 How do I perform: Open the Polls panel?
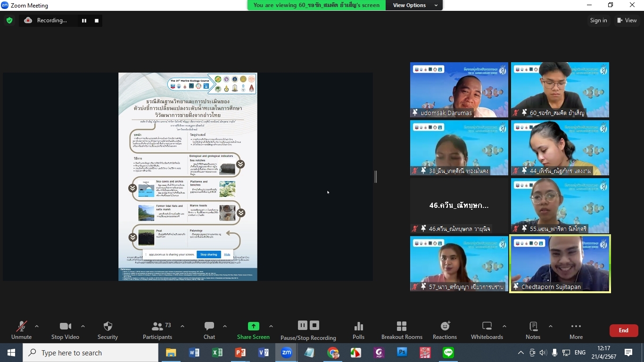pyautogui.click(x=358, y=330)
